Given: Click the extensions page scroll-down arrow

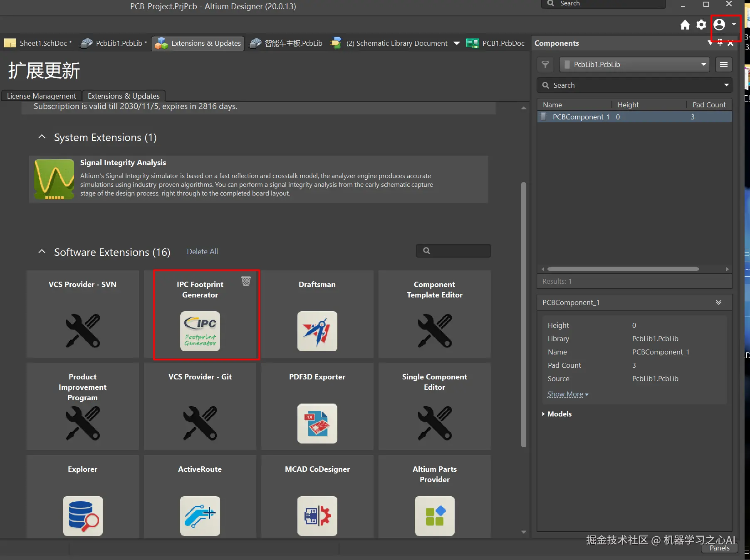Looking at the screenshot, I should [524, 532].
